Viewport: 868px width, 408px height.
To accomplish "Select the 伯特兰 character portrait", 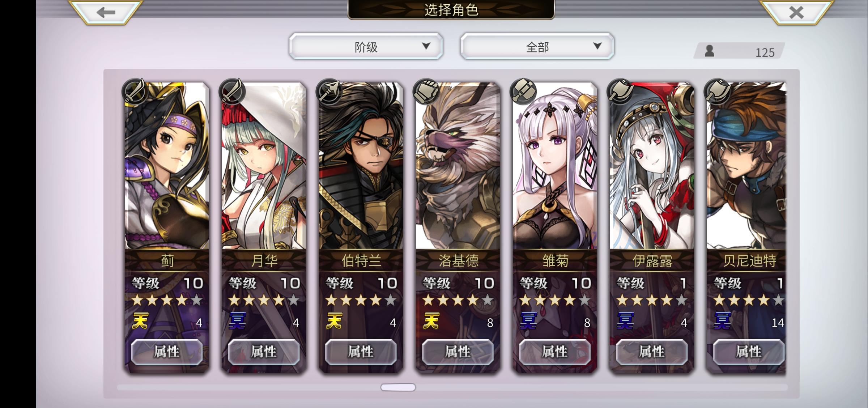I will [x=361, y=166].
